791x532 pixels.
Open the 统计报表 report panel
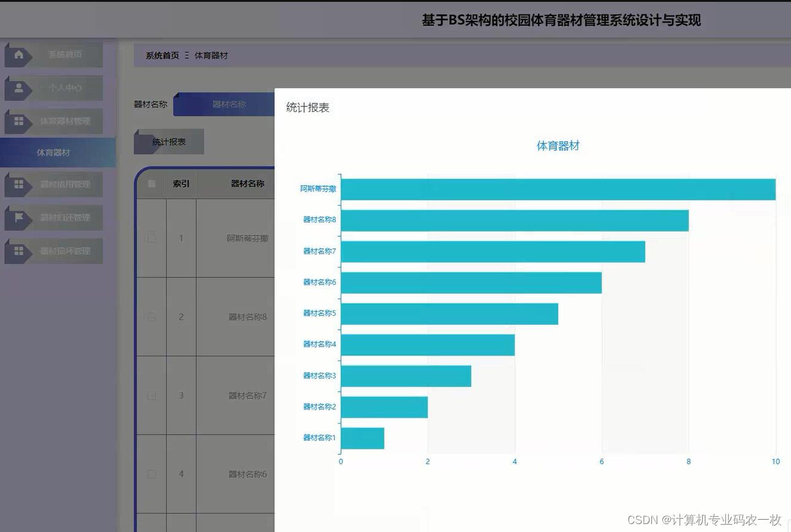(x=168, y=141)
